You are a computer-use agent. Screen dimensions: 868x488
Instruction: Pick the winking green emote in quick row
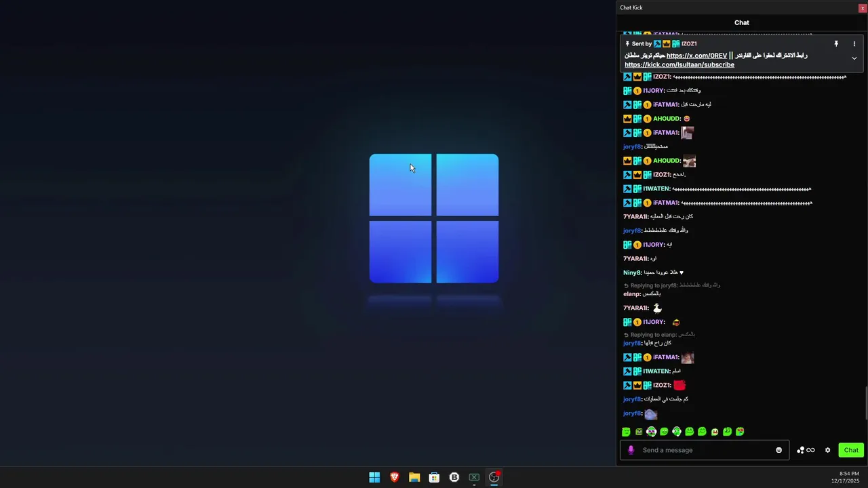(x=727, y=432)
